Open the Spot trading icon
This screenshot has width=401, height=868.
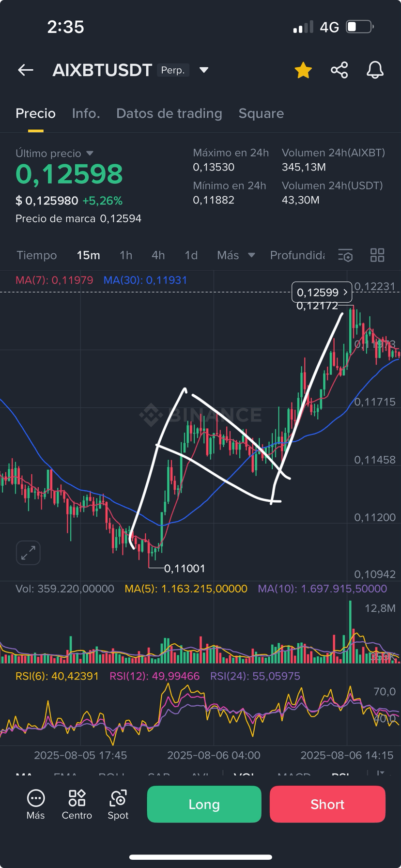coord(118,804)
